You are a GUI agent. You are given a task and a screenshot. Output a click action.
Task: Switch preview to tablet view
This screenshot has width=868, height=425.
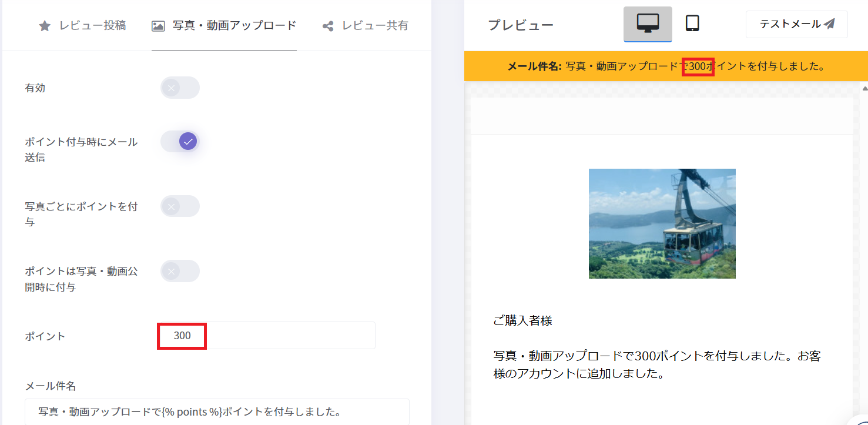(x=692, y=24)
